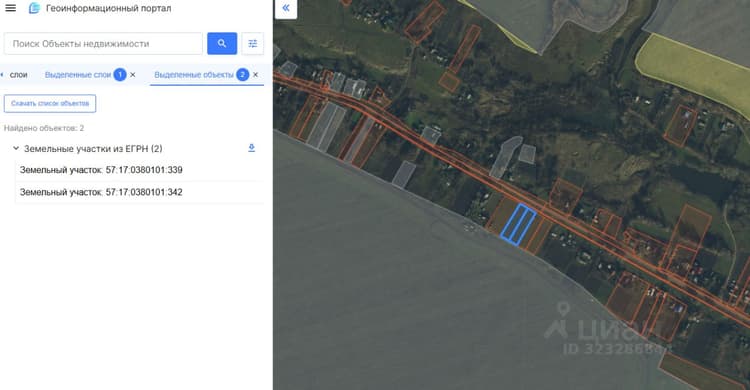The image size is (750, 390).
Task: Click the Скачать список объектов button
Action: click(50, 103)
